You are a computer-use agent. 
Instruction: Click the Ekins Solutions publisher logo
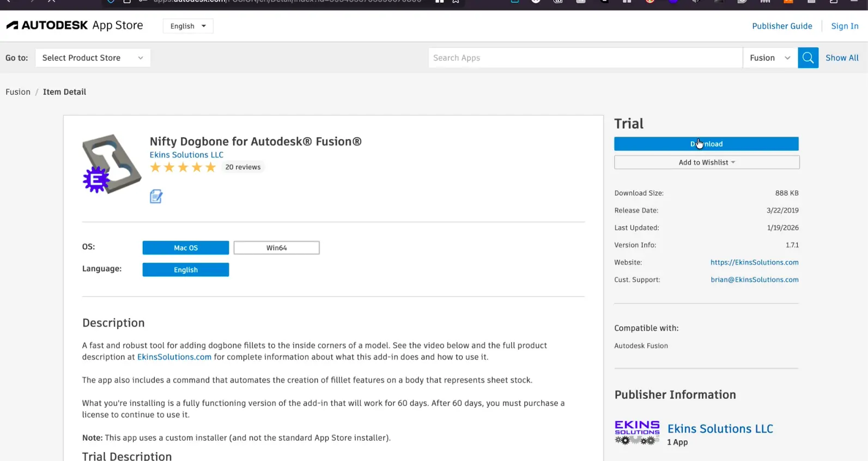(x=637, y=433)
